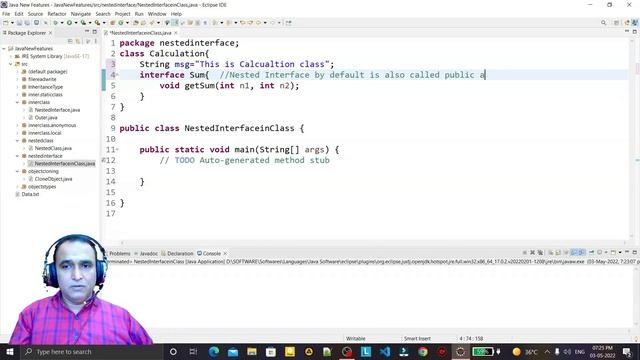This screenshot has width=640, height=360.
Task: Open the Project menu
Action: click(x=122, y=14)
